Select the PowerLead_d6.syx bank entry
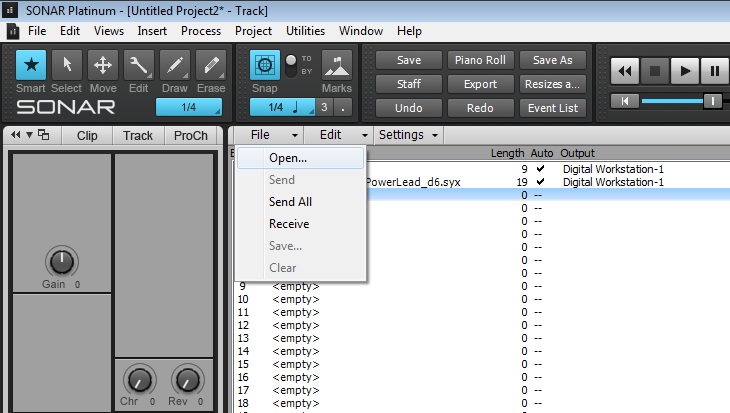730x413 pixels. (x=412, y=182)
